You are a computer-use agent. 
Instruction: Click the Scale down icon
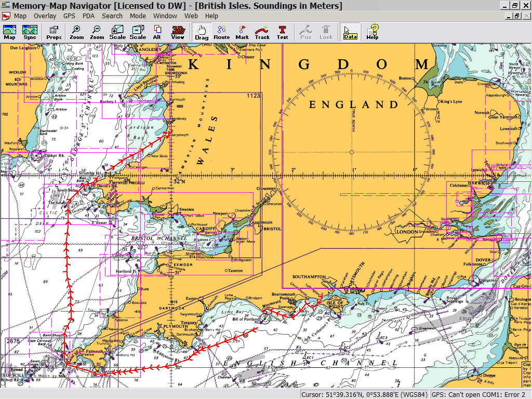[x=138, y=32]
